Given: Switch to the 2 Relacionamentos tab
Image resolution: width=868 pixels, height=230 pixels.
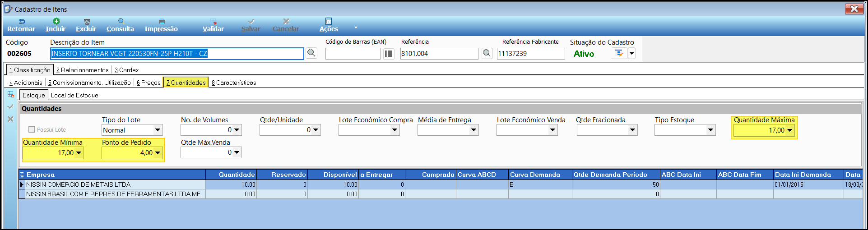Looking at the screenshot, I should point(83,70).
